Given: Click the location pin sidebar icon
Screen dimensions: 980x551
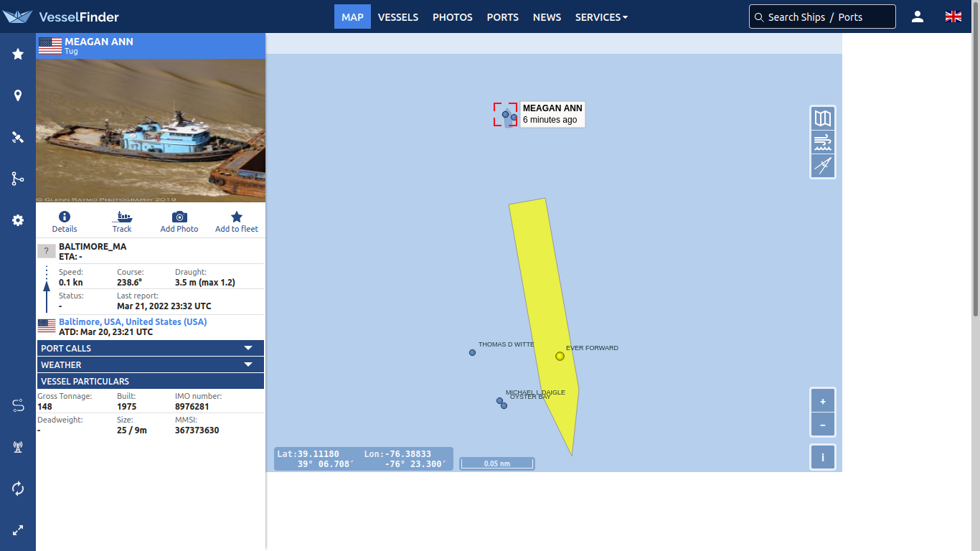Looking at the screenshot, I should pyautogui.click(x=18, y=95).
